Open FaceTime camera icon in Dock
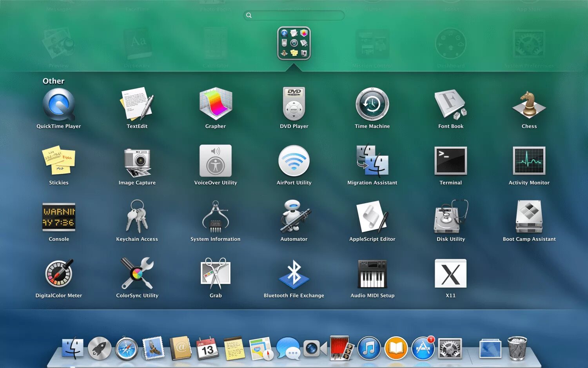 point(315,348)
